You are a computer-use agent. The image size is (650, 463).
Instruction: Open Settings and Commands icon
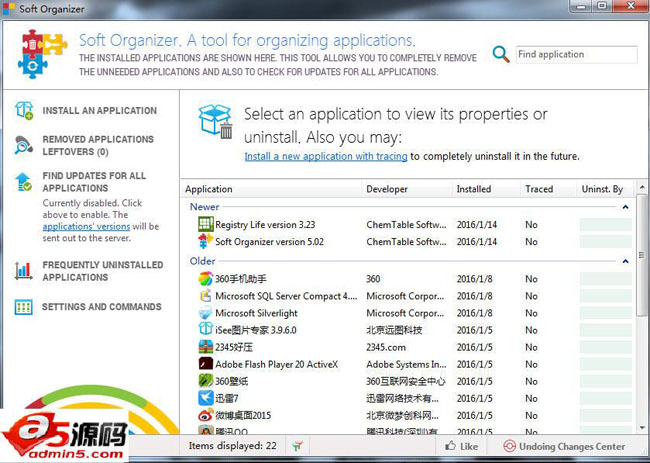23,307
